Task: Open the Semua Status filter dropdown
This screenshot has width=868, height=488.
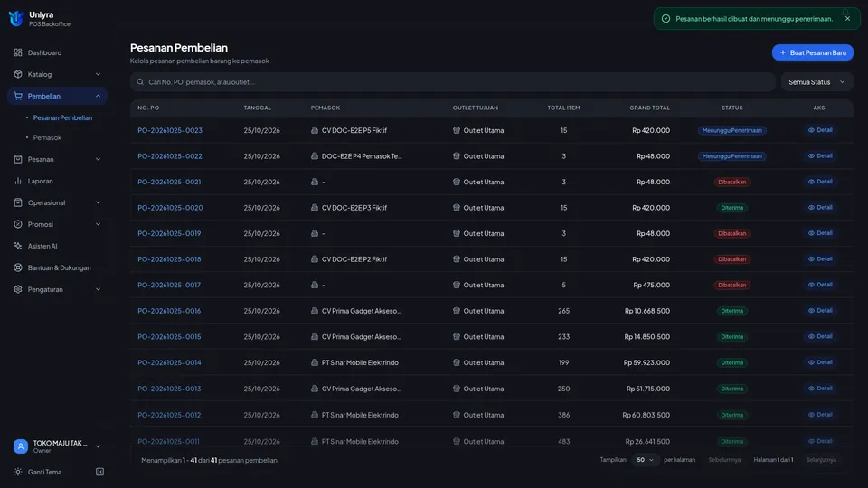Action: 817,82
